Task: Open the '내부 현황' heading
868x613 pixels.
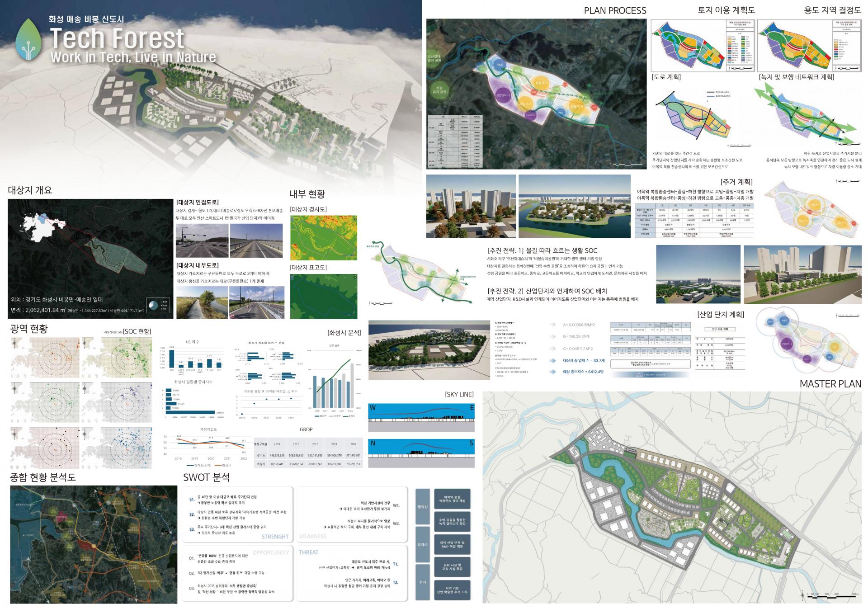Action: point(307,194)
